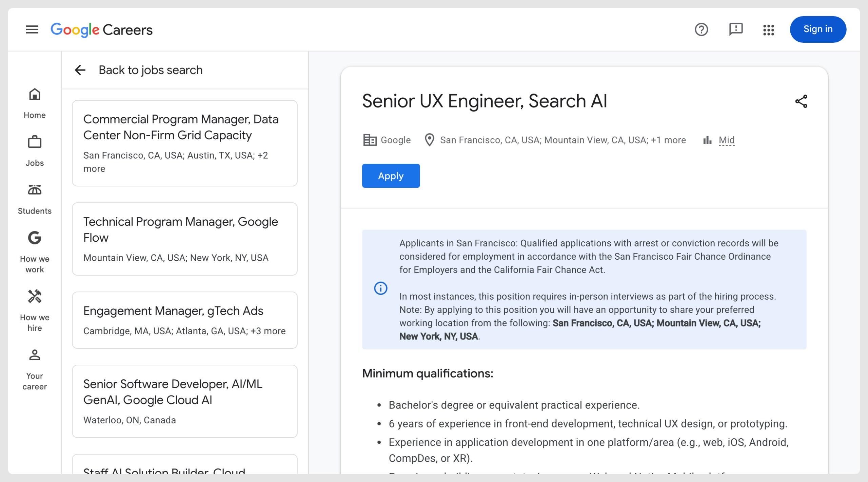
Task: Click Back to jobs search text
Action: click(151, 70)
